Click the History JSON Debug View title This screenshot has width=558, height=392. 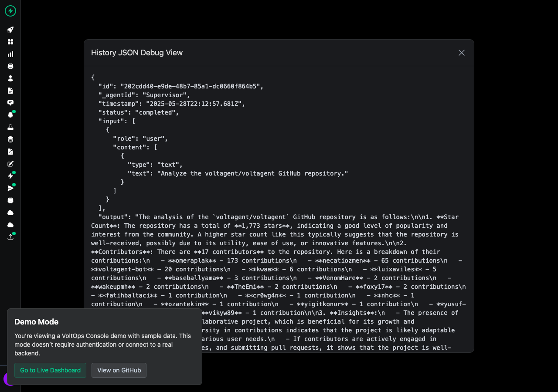coord(137,53)
